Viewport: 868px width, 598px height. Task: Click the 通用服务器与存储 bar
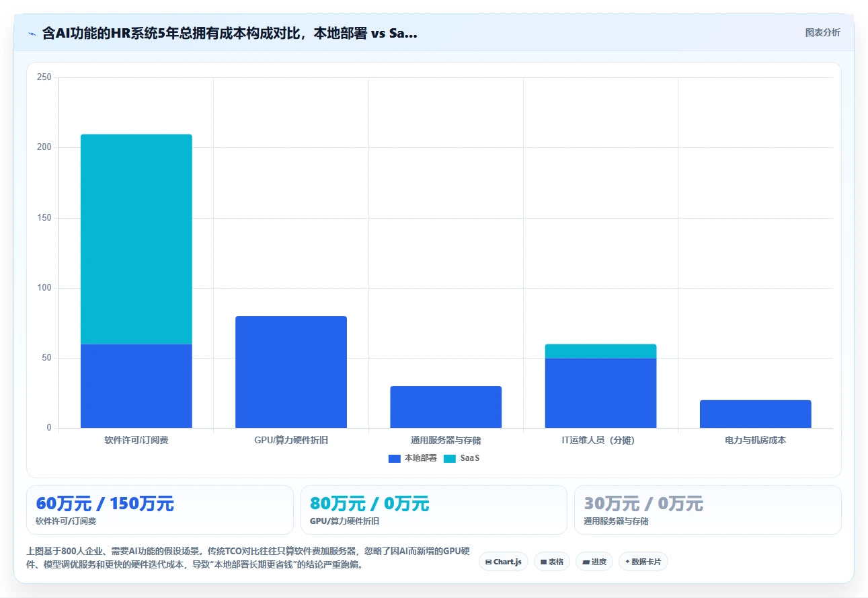point(446,407)
